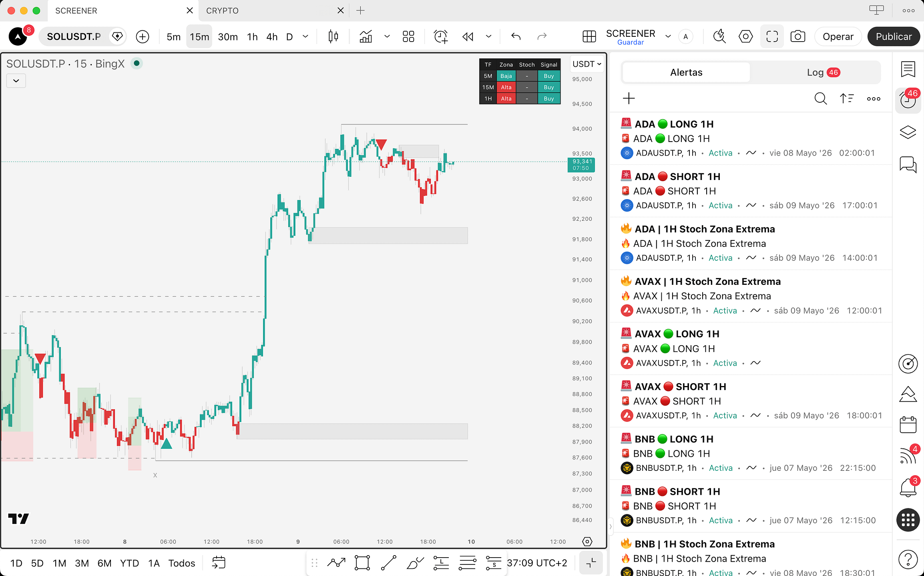Click the Publicar button
This screenshot has height=576, width=924.
[894, 37]
